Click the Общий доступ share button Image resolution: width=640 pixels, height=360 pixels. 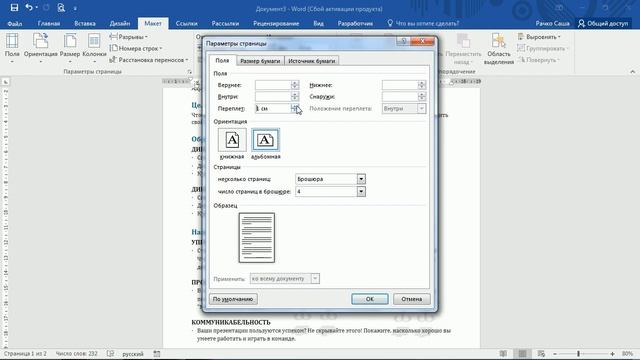(x=603, y=23)
